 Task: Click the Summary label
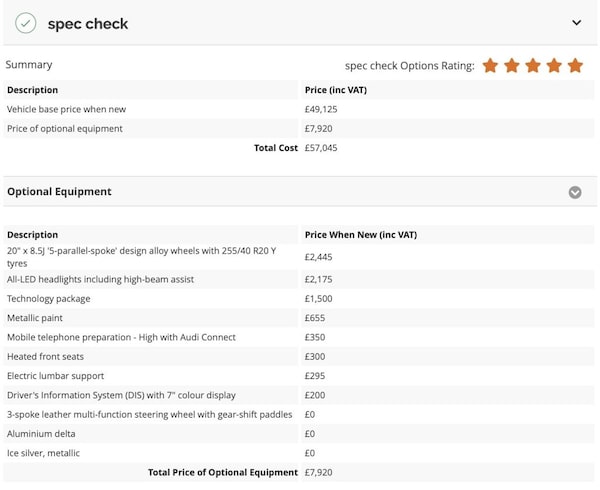point(29,65)
